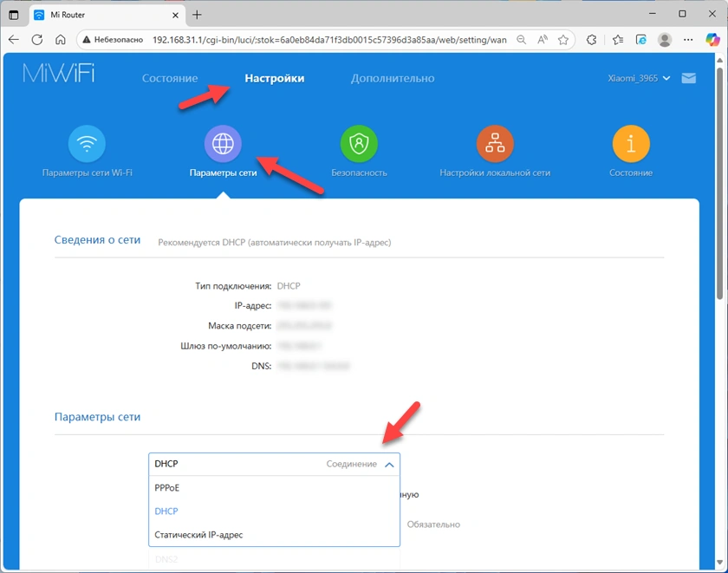Select PPPoE from the connection list
Viewport: 728px width, 573px height.
167,488
